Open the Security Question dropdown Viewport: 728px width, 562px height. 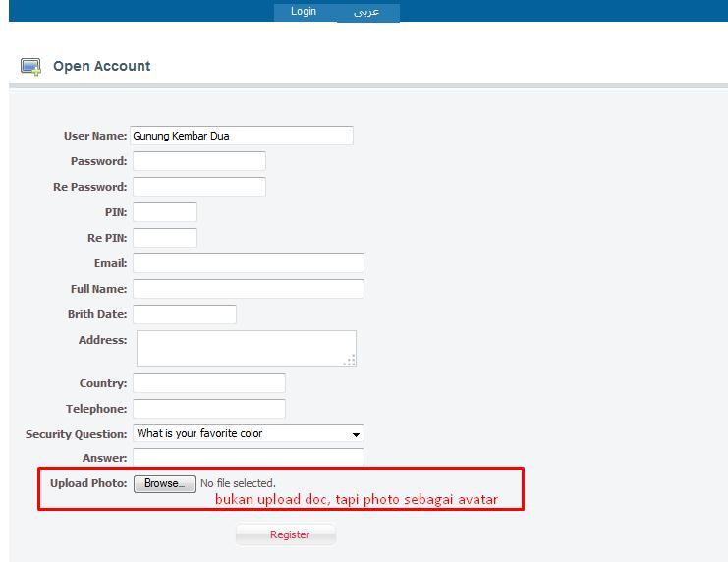[249, 434]
